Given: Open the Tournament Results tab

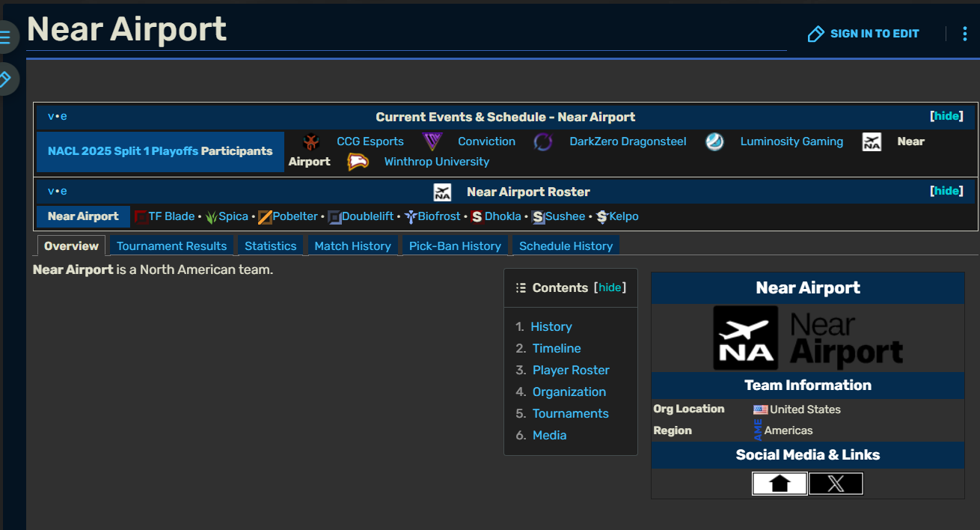Looking at the screenshot, I should 171,246.
